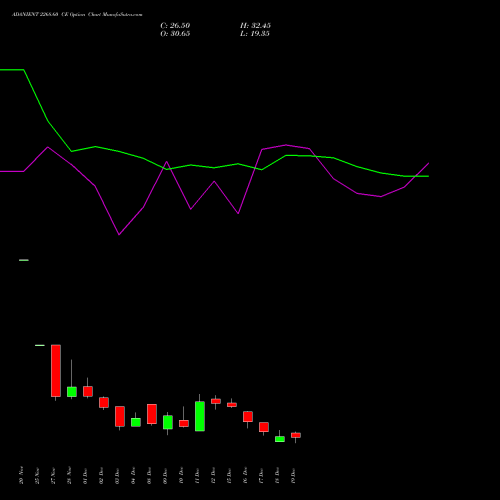Image resolution: width=500 pixels, height=500 pixels.
Task: Select the 11 Dec date label
Action: [x=197, y=475]
